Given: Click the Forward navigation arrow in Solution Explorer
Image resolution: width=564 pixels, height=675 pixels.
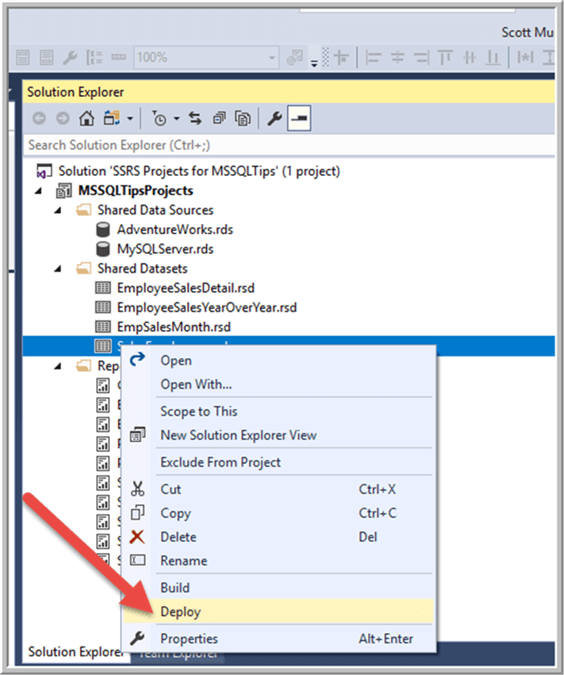Looking at the screenshot, I should [63, 118].
